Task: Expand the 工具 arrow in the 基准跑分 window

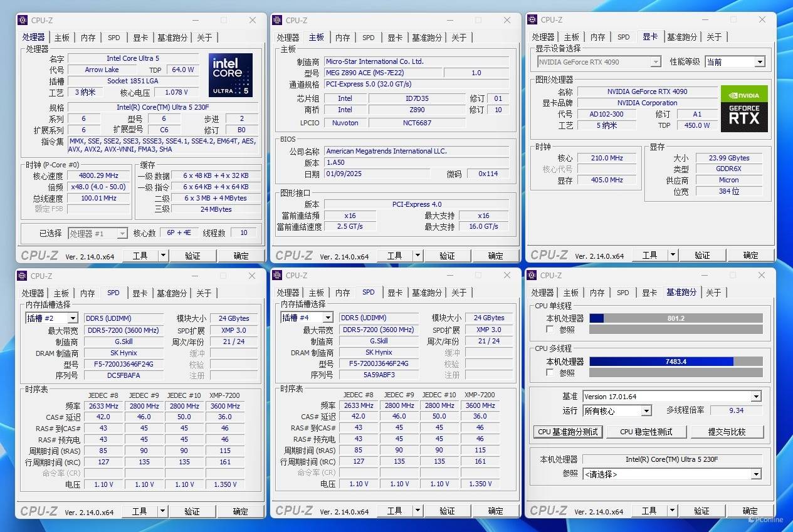Action: (672, 511)
